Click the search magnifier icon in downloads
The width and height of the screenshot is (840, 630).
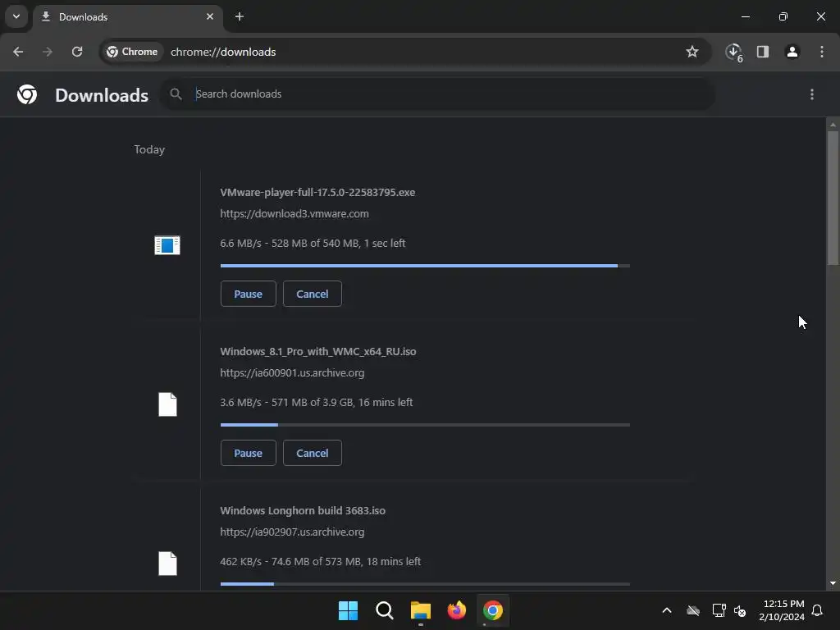tap(176, 94)
